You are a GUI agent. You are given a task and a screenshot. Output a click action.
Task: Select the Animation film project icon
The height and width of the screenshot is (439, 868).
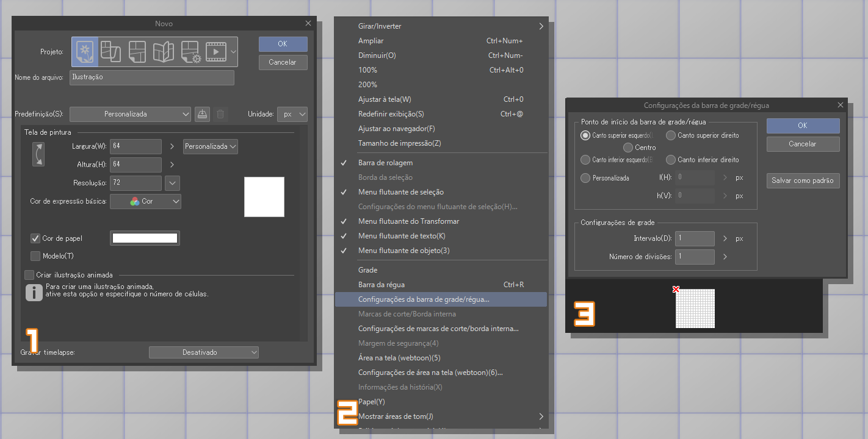215,52
